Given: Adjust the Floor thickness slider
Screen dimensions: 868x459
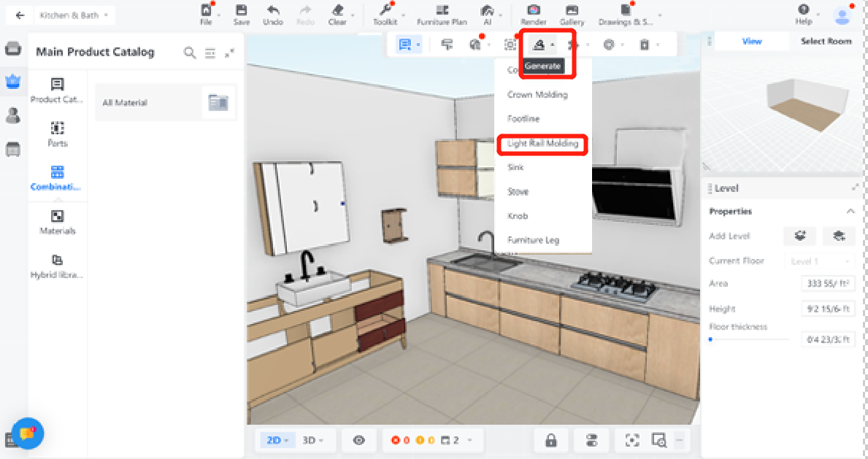Looking at the screenshot, I should (711, 339).
